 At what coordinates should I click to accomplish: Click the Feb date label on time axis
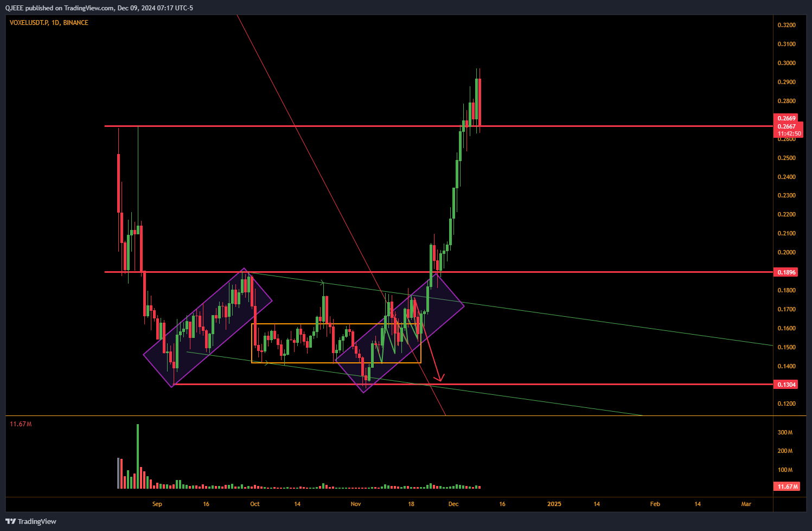(x=655, y=504)
